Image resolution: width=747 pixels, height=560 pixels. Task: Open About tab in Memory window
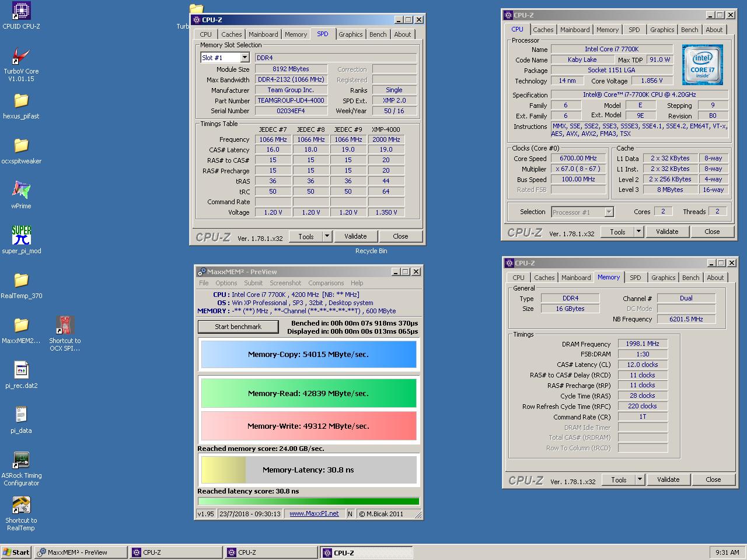coord(715,278)
